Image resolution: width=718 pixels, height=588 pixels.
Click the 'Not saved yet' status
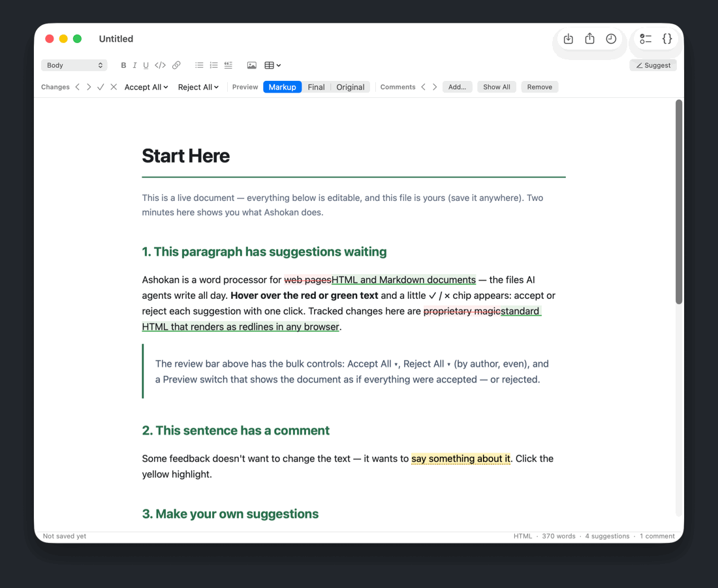point(65,536)
